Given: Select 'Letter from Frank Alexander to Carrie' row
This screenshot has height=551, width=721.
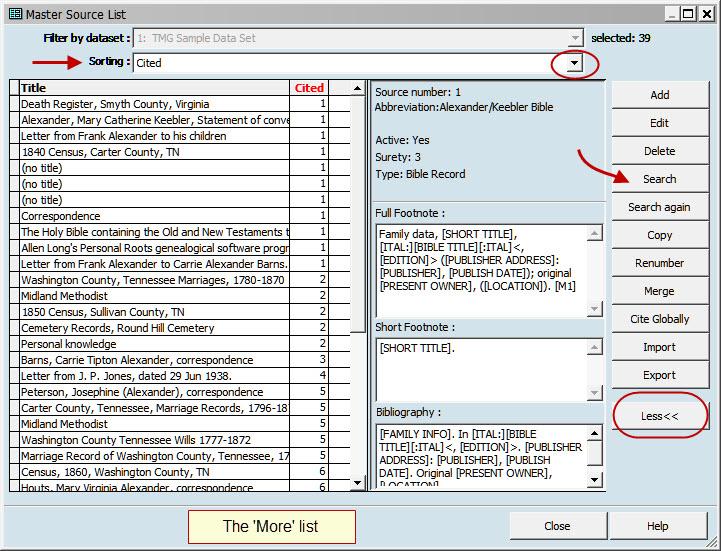Looking at the screenshot, I should 179,264.
